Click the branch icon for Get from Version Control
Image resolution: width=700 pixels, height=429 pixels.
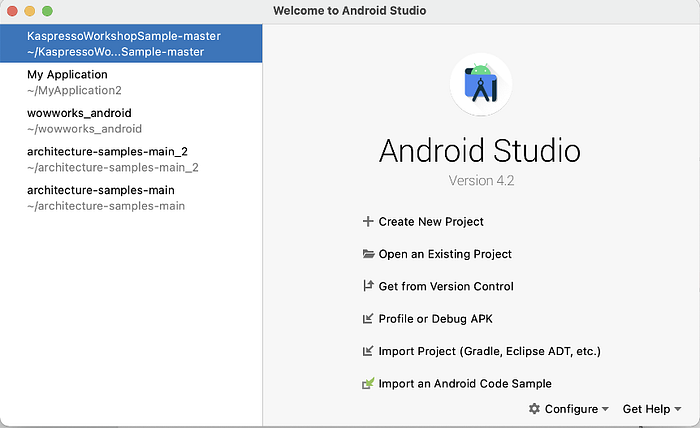(x=368, y=286)
